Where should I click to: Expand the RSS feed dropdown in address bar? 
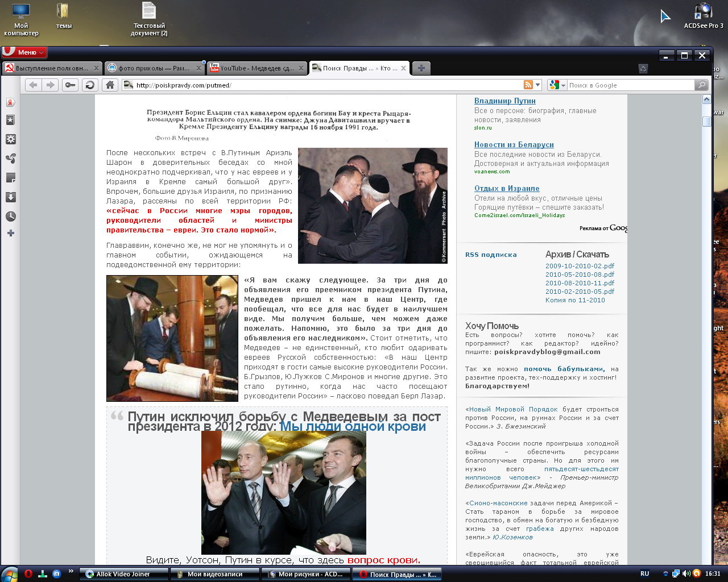[537, 85]
